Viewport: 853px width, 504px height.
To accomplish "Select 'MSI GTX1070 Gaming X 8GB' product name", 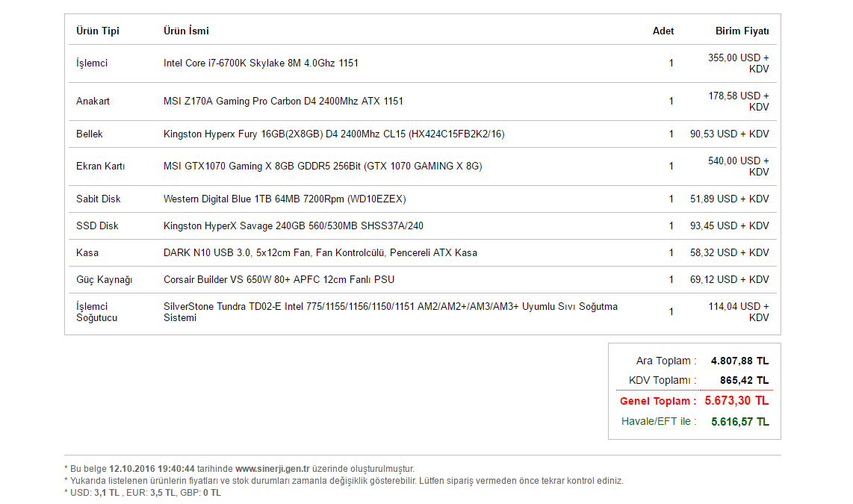I will click(323, 166).
